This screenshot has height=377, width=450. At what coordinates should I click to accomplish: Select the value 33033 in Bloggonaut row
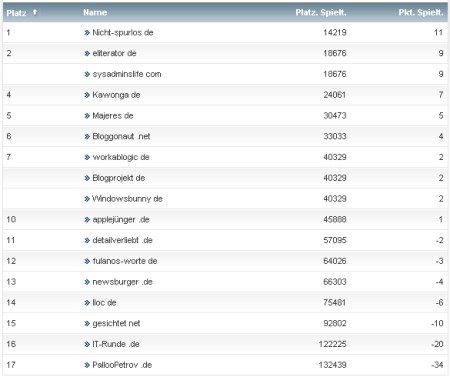point(335,136)
